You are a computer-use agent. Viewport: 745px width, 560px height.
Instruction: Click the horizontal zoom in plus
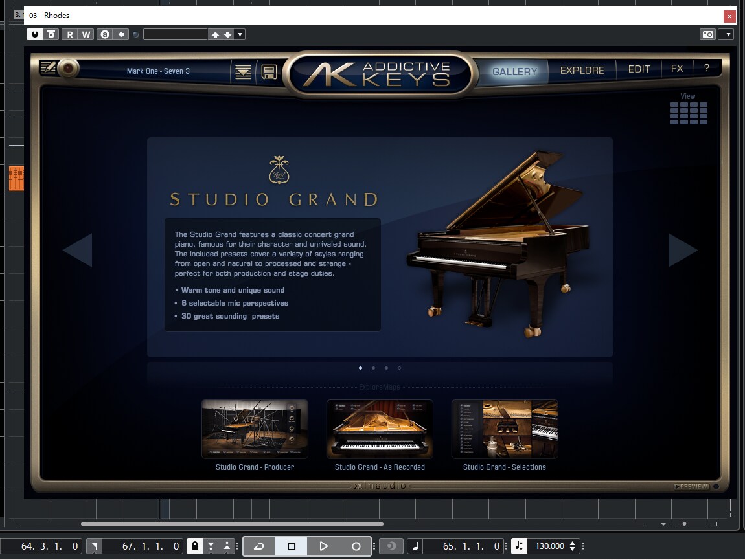[x=716, y=524]
